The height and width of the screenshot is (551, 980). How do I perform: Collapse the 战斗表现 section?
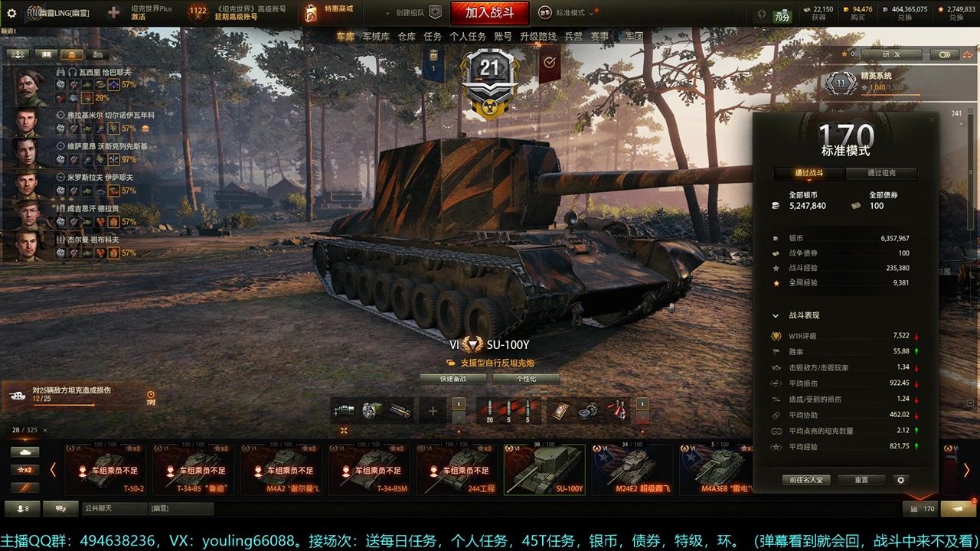click(x=776, y=315)
